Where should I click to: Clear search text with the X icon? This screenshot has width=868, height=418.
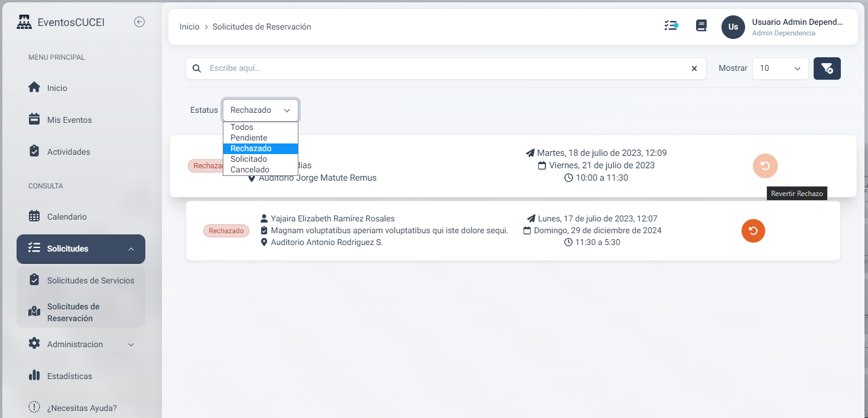(694, 68)
